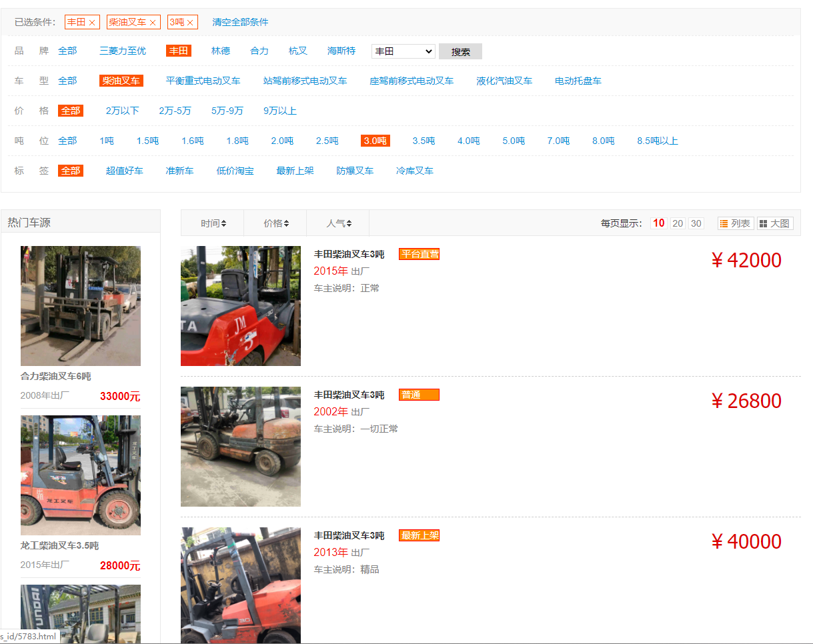Screen dimensions: 813x644
Task: Show 30 items per page
Action: (x=696, y=223)
